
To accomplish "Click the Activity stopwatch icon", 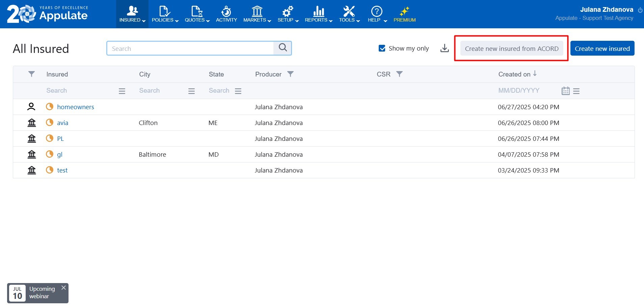I will click(x=226, y=12).
